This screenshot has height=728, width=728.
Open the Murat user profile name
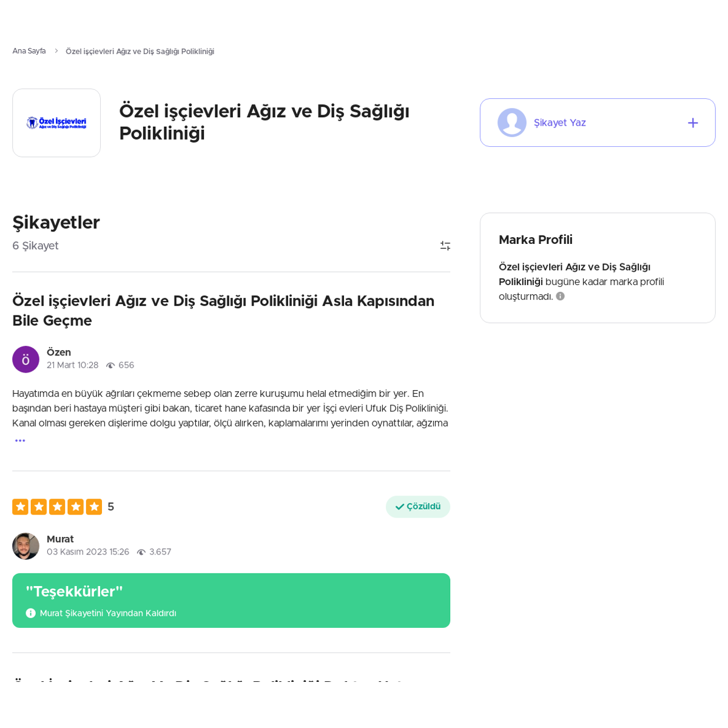tap(60, 539)
